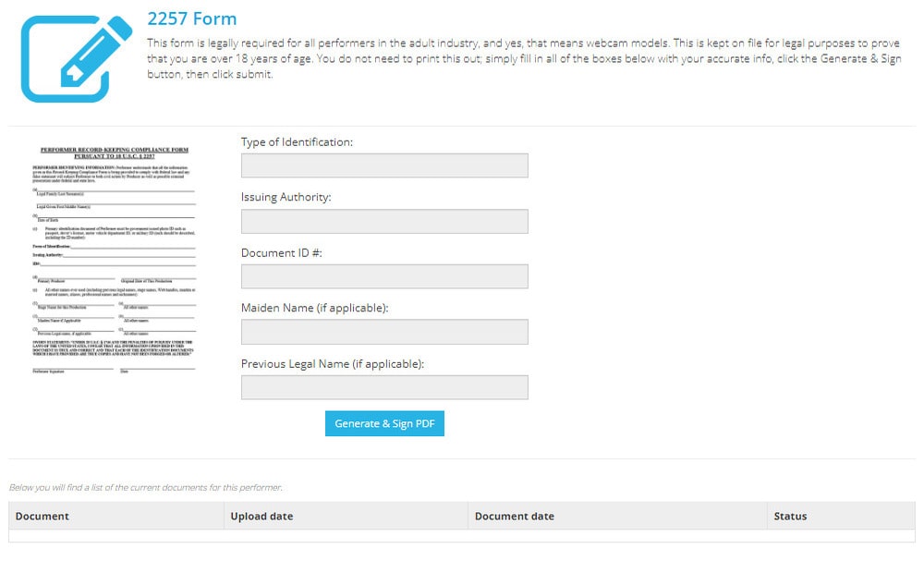Click the Maiden Name (if applicable) label
The height and width of the screenshot is (573, 924).
coord(314,308)
